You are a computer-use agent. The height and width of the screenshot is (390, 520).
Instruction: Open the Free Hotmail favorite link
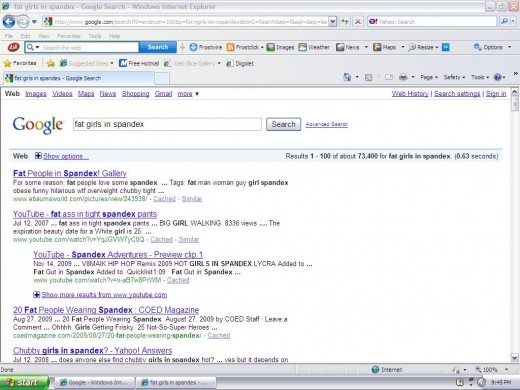point(139,63)
